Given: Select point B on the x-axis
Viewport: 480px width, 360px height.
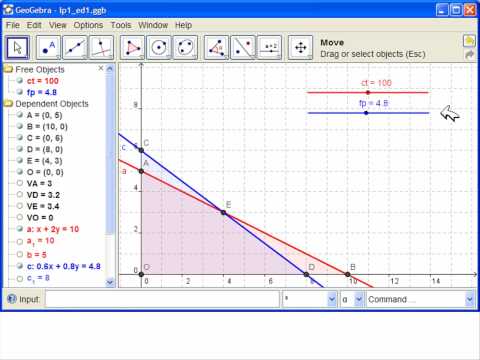Looking at the screenshot, I should pos(348,274).
